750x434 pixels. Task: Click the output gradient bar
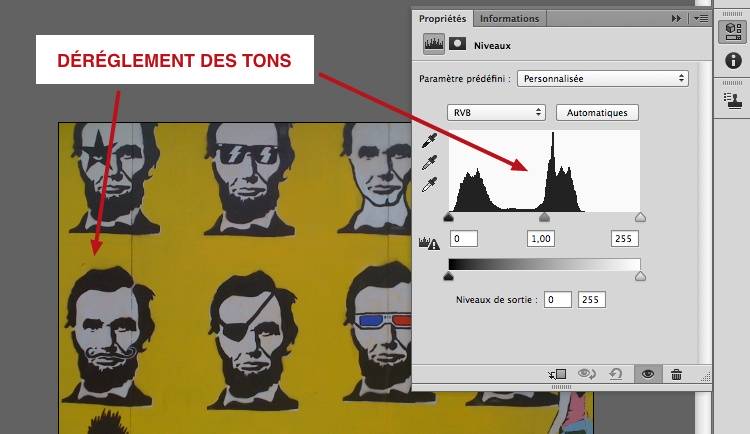pos(544,264)
